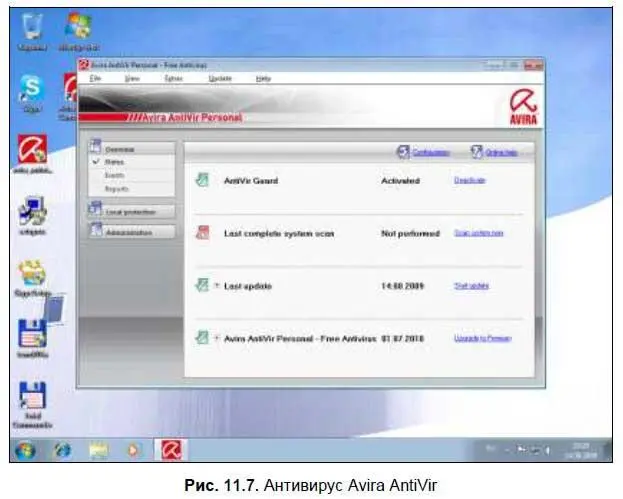The height and width of the screenshot is (499, 623).
Task: Open the Administration section
Action: coord(132,232)
